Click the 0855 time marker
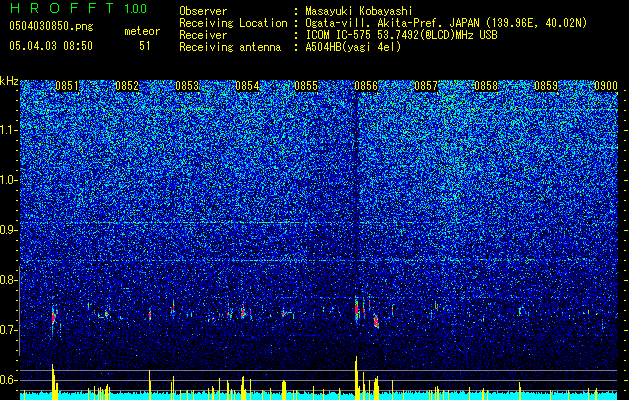Screen dimensions: 629x400 [x=306, y=86]
